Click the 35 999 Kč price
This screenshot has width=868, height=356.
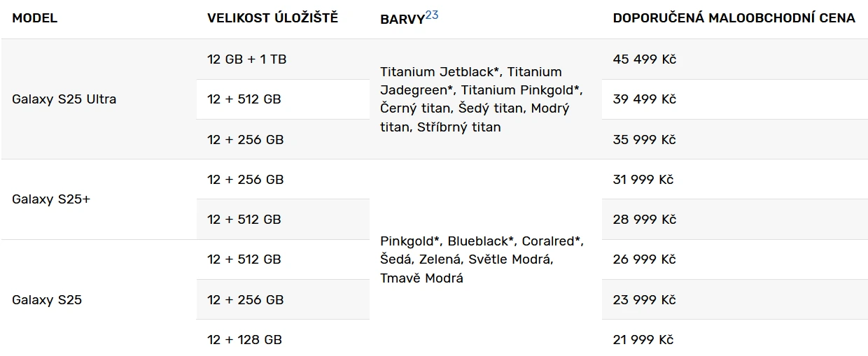tap(644, 140)
